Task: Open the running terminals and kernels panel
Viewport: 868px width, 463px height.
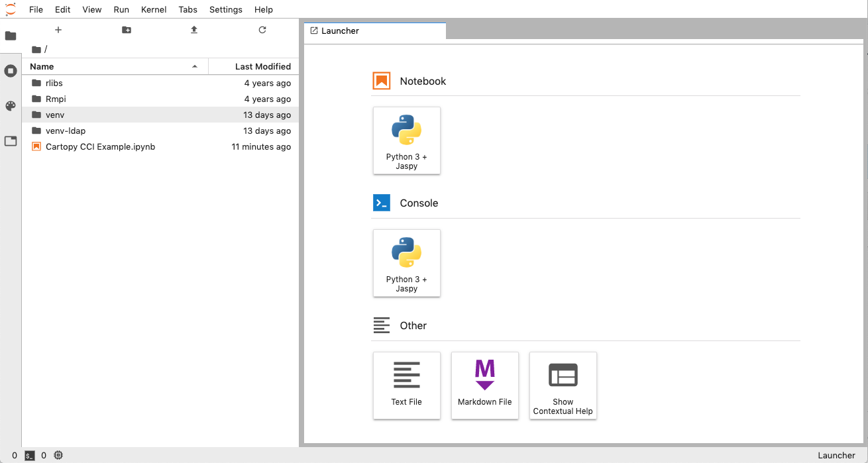Action: (10, 71)
